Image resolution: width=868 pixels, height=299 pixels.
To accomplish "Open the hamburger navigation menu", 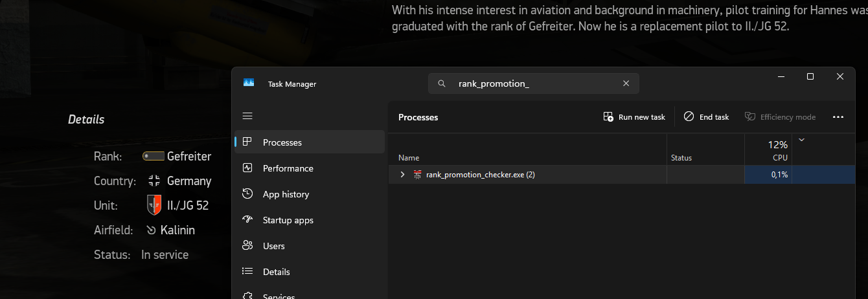I will 247,116.
